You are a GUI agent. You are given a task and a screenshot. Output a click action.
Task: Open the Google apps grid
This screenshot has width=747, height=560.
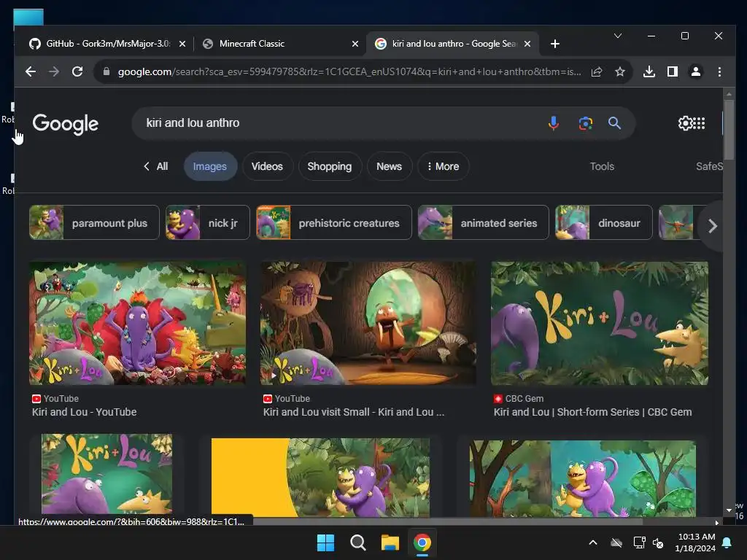pyautogui.click(x=699, y=123)
